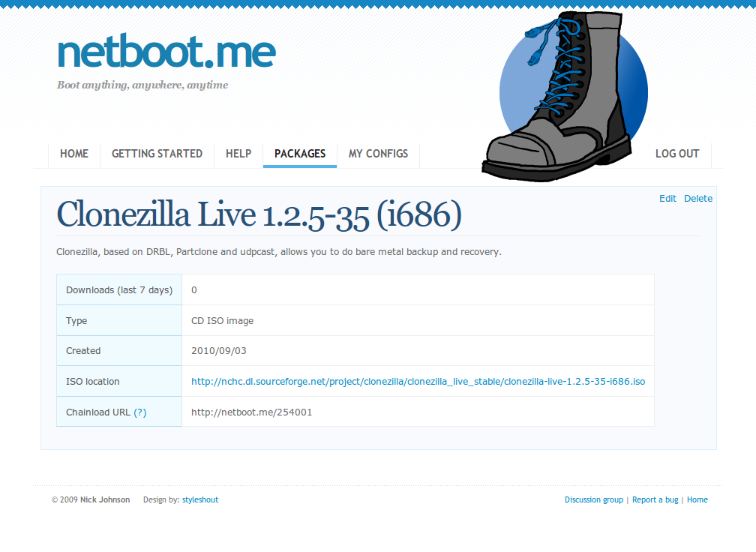Click the ISO location row label
The height and width of the screenshot is (552, 756).
click(92, 381)
